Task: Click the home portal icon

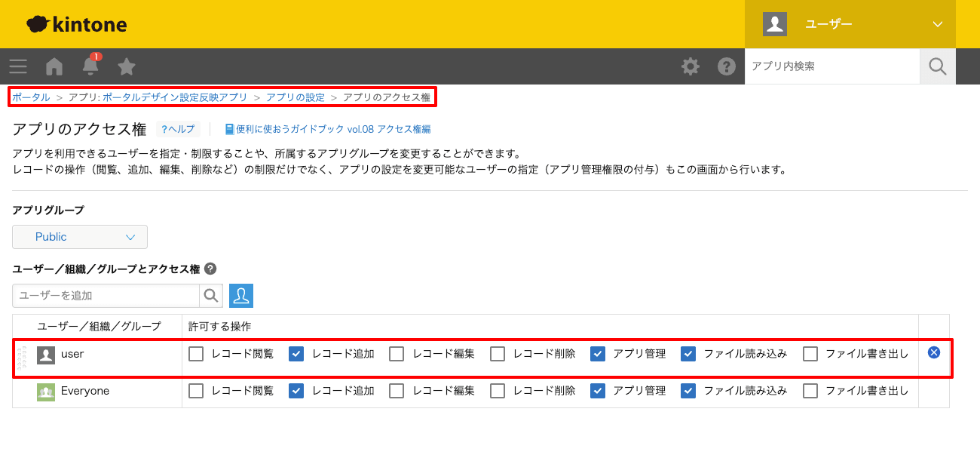Action: (54, 66)
